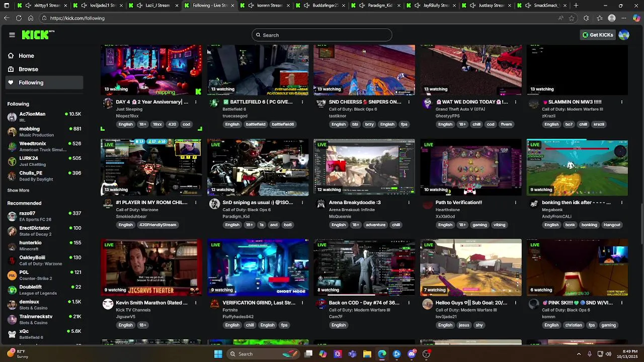Click the christian tag on komnn stream
The width and height of the screenshot is (644, 362).
573,325
